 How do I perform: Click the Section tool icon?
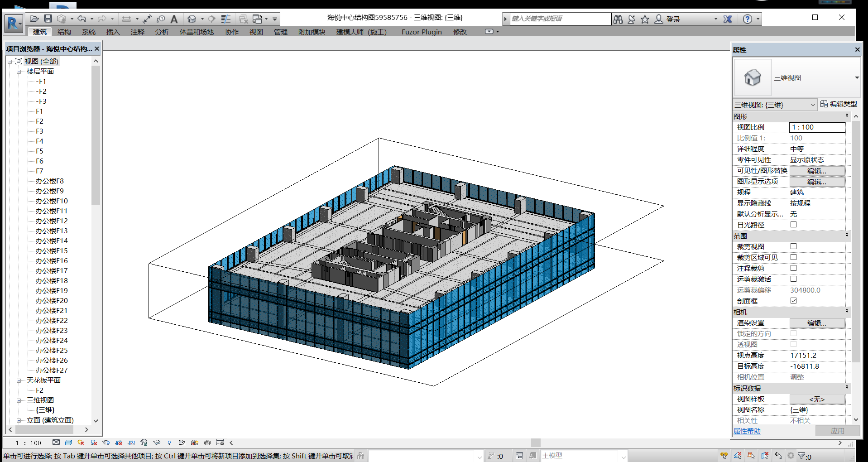tap(211, 19)
